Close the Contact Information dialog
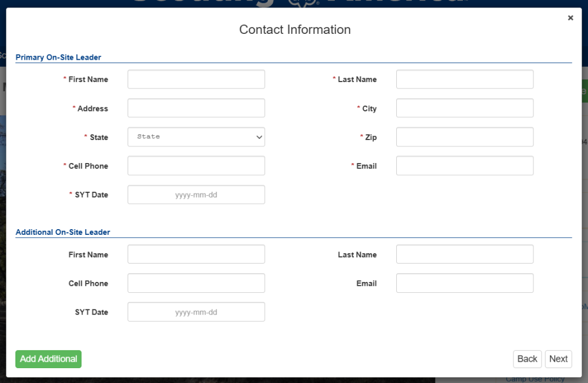 [x=570, y=18]
